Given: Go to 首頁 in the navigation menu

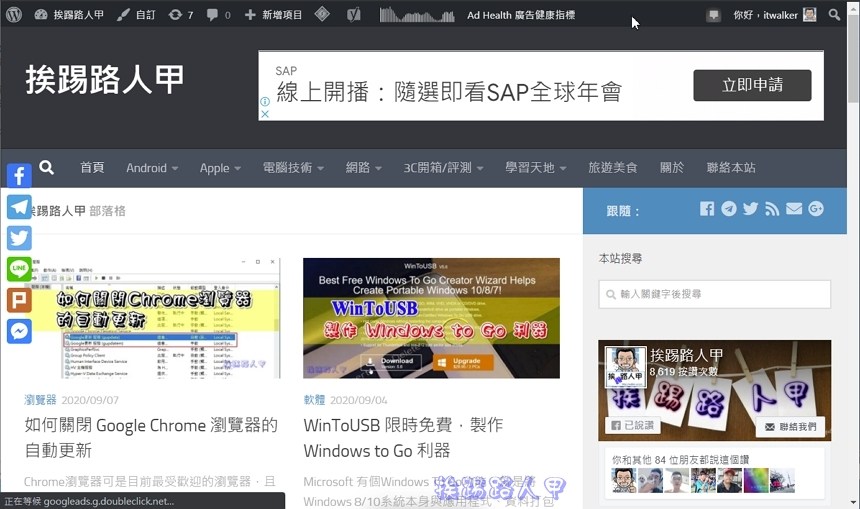Looking at the screenshot, I should [92, 168].
